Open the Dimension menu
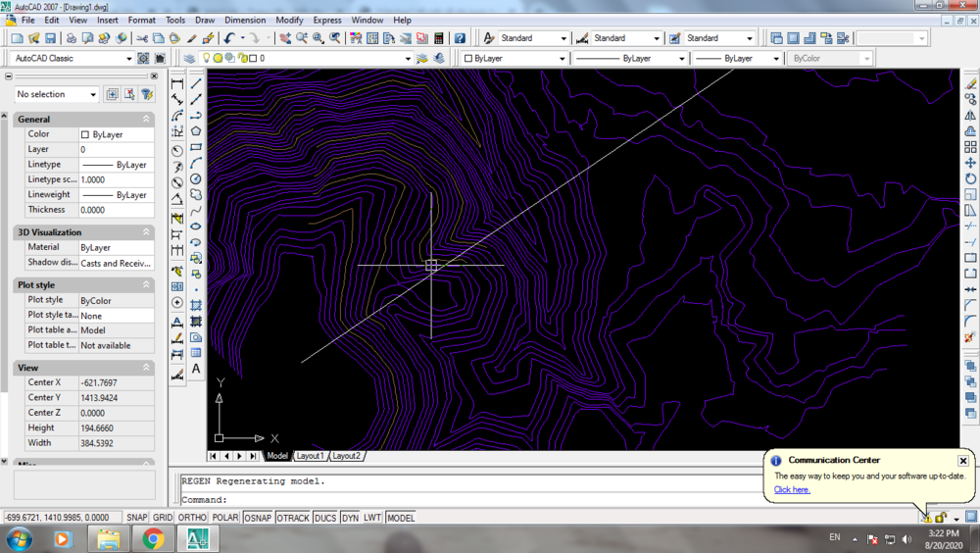The height and width of the screenshot is (553, 980). pos(244,20)
